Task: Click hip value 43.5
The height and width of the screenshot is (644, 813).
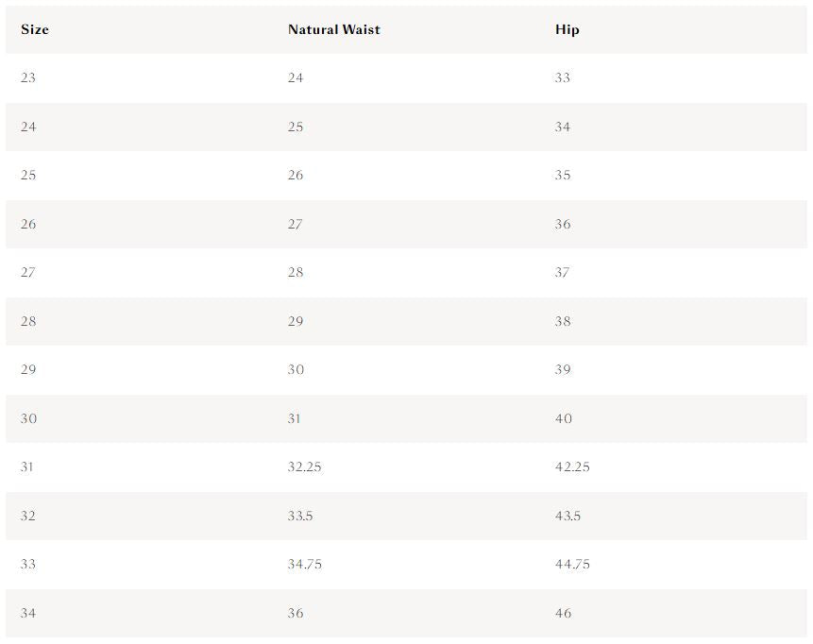Action: click(567, 516)
